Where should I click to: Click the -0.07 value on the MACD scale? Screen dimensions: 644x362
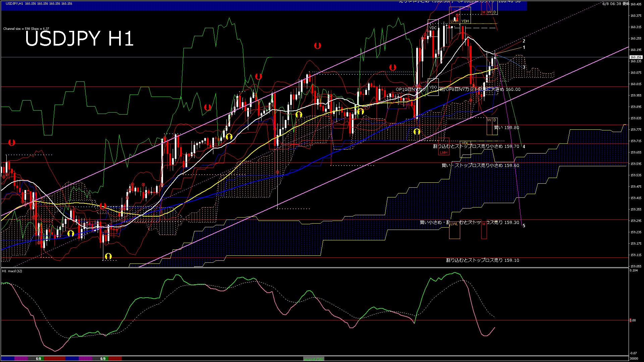633,353
